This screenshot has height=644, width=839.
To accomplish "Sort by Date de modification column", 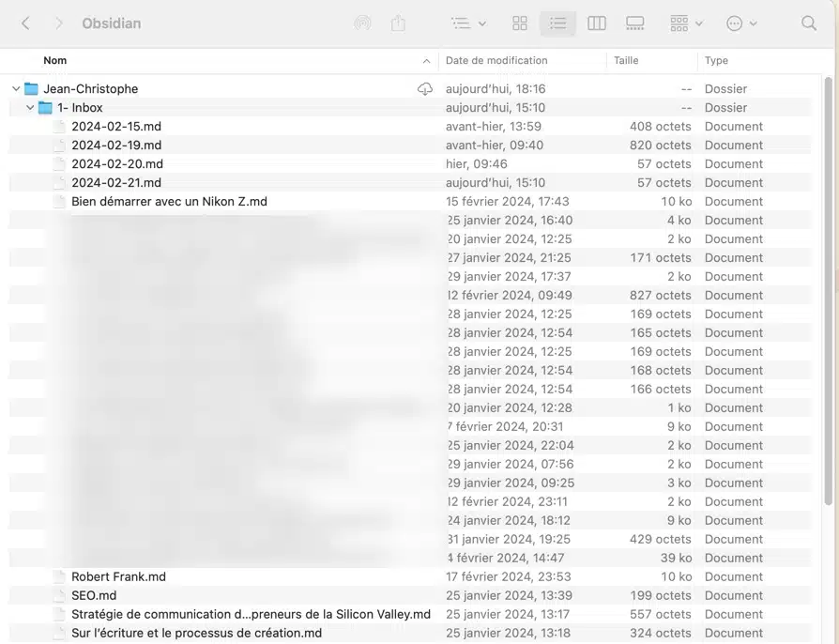I will (496, 60).
